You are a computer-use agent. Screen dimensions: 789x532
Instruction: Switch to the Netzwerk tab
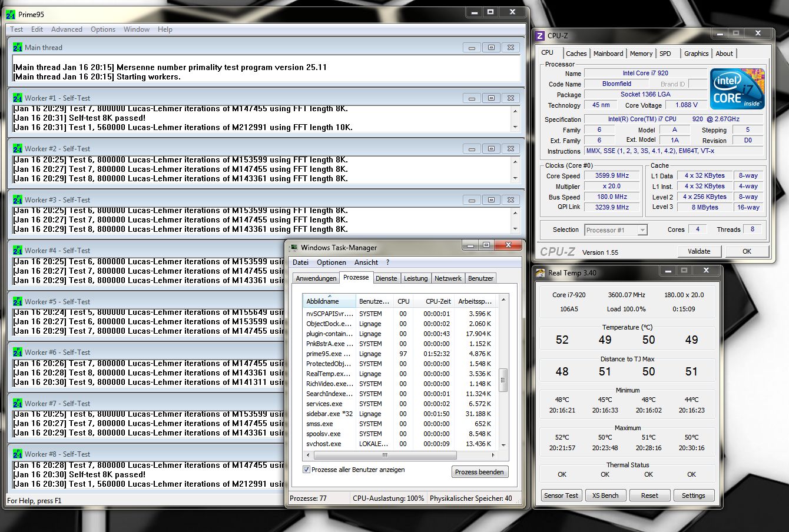point(448,278)
